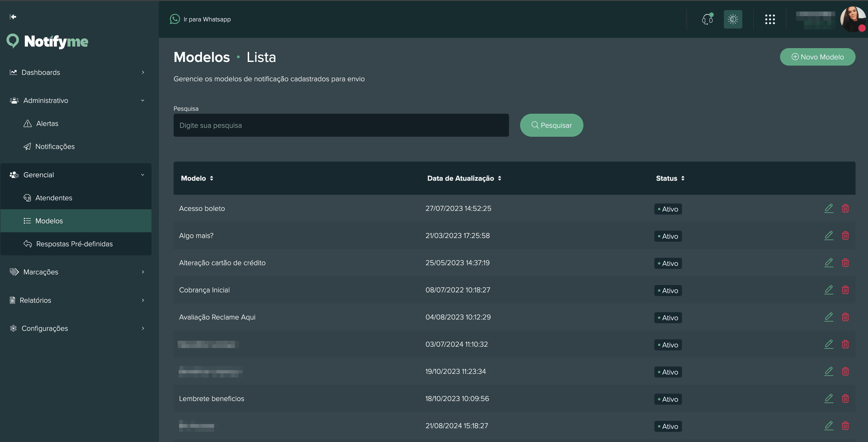Viewport: 868px width, 442px height.
Task: Open the Relatórios menu item
Action: pyautogui.click(x=35, y=300)
